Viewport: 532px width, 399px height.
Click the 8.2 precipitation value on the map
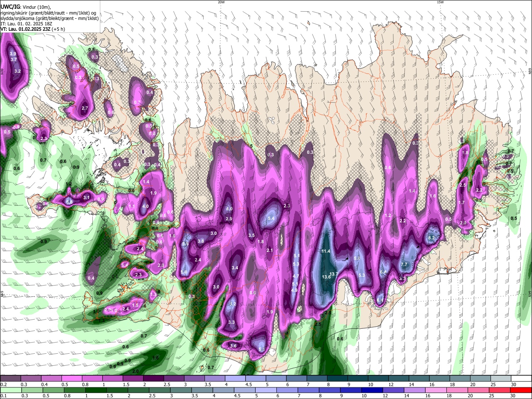coord(431,238)
